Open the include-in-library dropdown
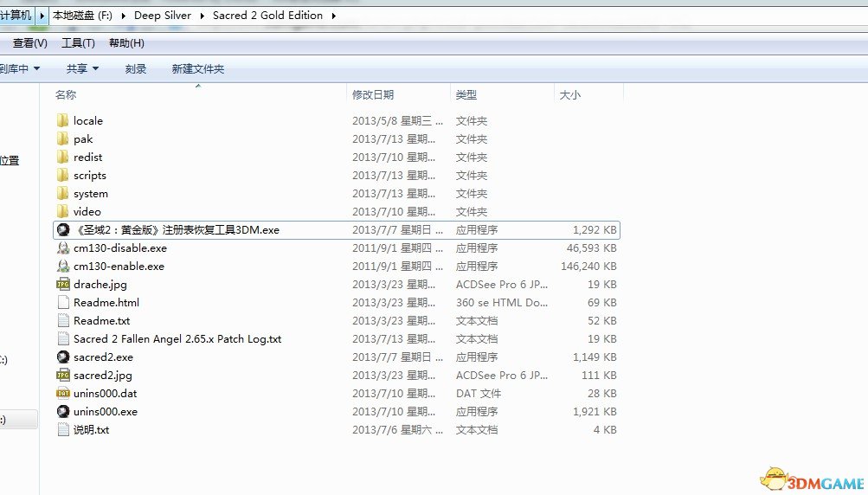The width and height of the screenshot is (868, 495). click(x=20, y=68)
